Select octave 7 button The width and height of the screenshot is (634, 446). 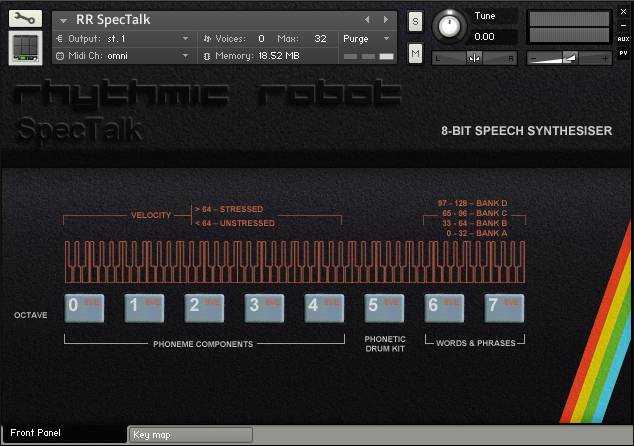504,308
